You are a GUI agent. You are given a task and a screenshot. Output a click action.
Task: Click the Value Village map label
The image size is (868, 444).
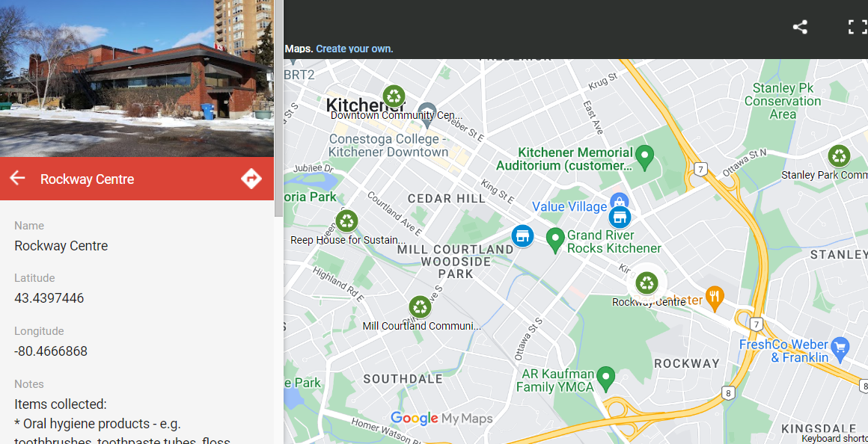pos(569,207)
